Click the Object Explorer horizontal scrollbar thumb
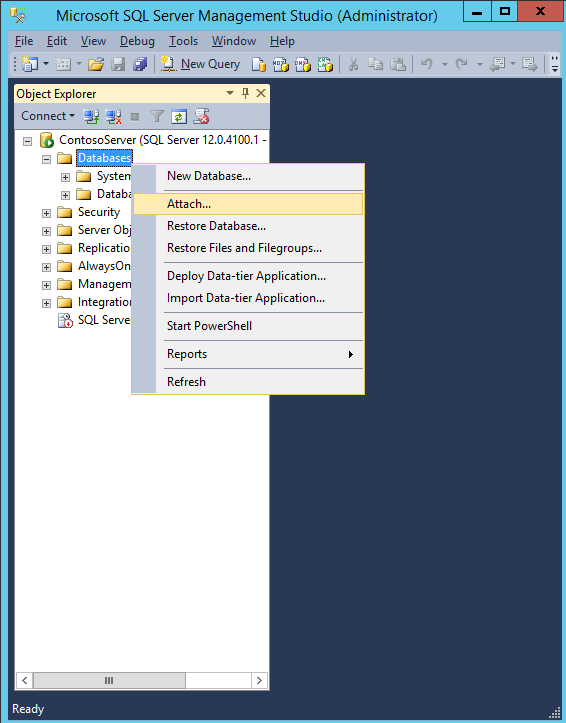The width and height of the screenshot is (566, 723). pyautogui.click(x=109, y=680)
